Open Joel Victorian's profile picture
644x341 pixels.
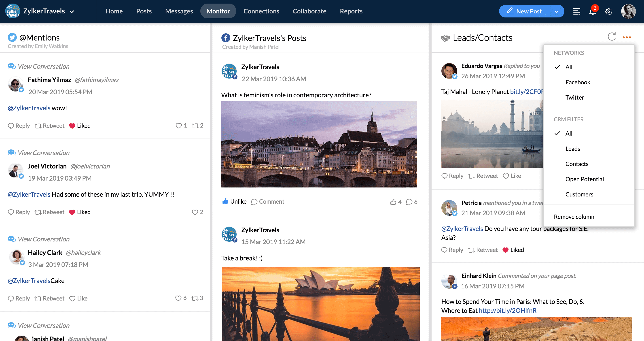point(15,171)
